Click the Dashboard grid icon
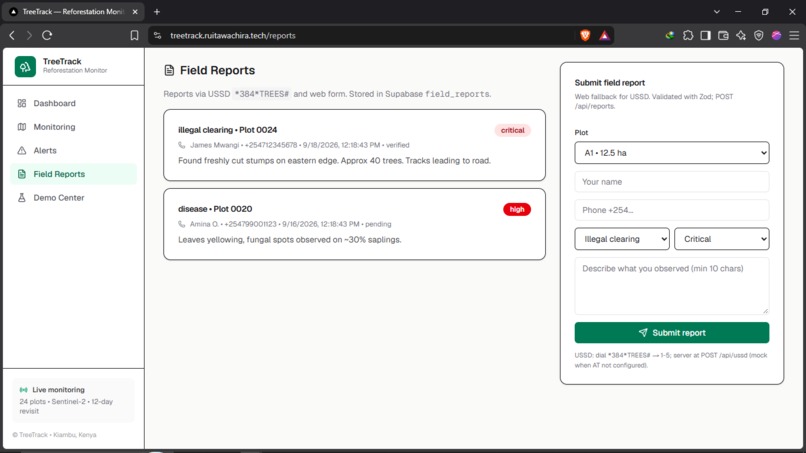This screenshot has width=806, height=453. click(22, 103)
